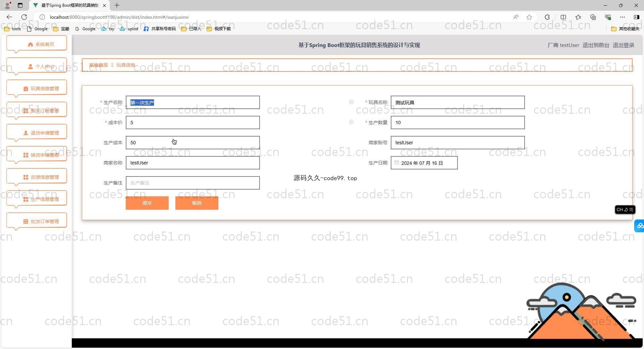Viewport: 644px width, 349px height.
Task: Click the clear icon beside 生产数量
Action: tap(351, 122)
